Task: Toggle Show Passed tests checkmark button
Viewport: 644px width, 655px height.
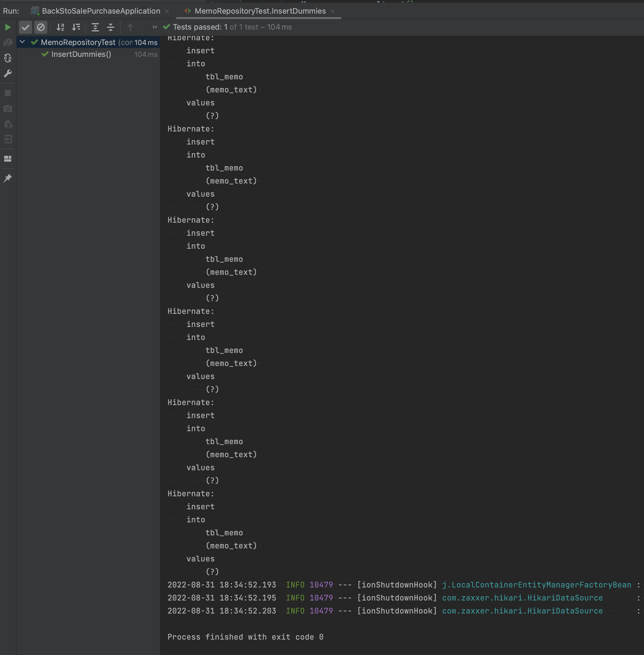Action: coord(25,27)
